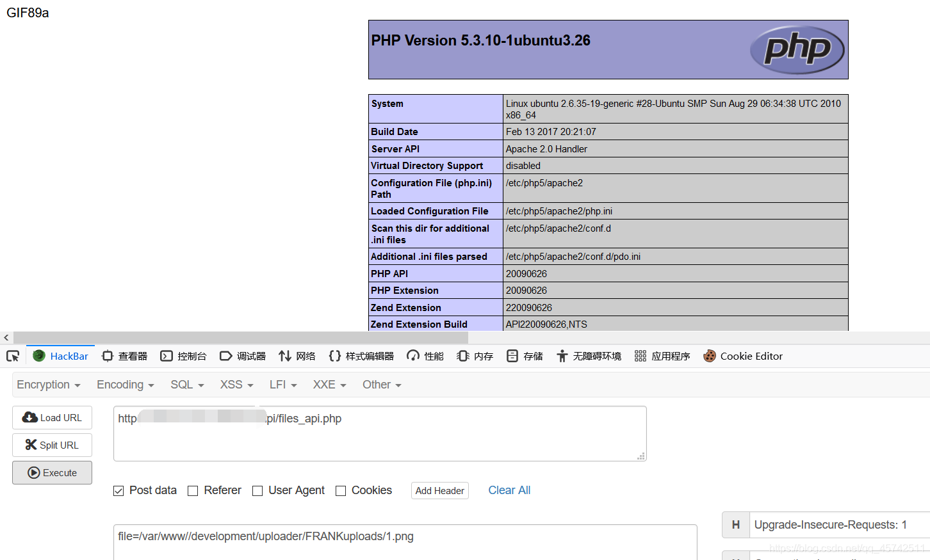
Task: Expand the Encoding dropdown
Action: tap(126, 385)
